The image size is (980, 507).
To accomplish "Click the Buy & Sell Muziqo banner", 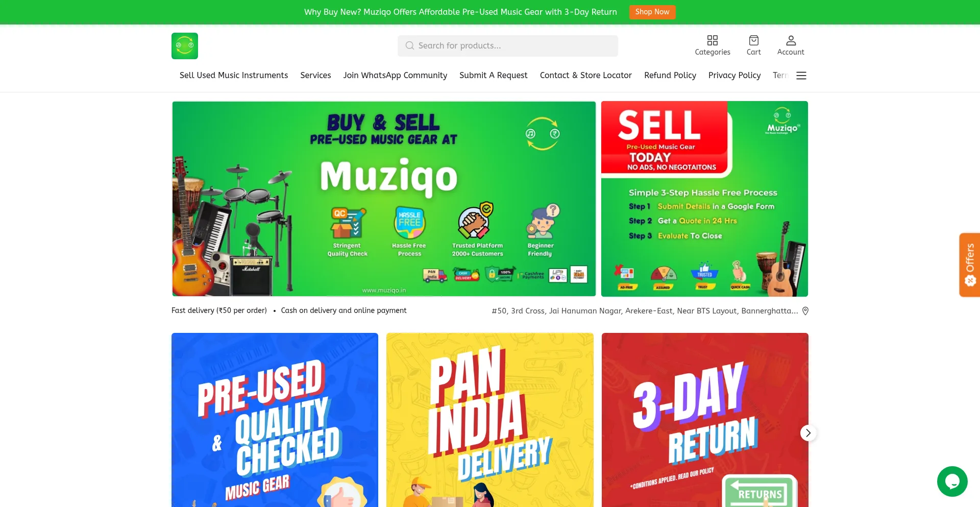I will pyautogui.click(x=384, y=199).
